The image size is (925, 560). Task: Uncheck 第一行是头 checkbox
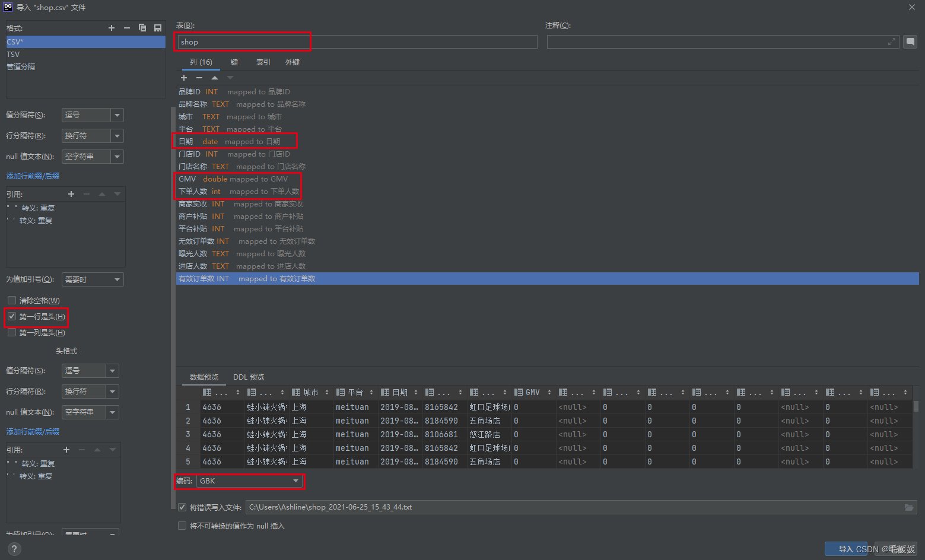click(12, 316)
